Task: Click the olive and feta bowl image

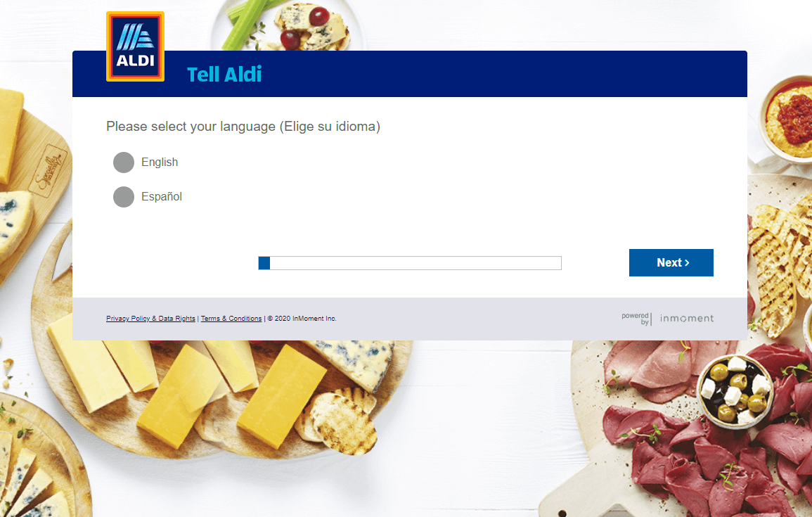Action: [x=735, y=388]
